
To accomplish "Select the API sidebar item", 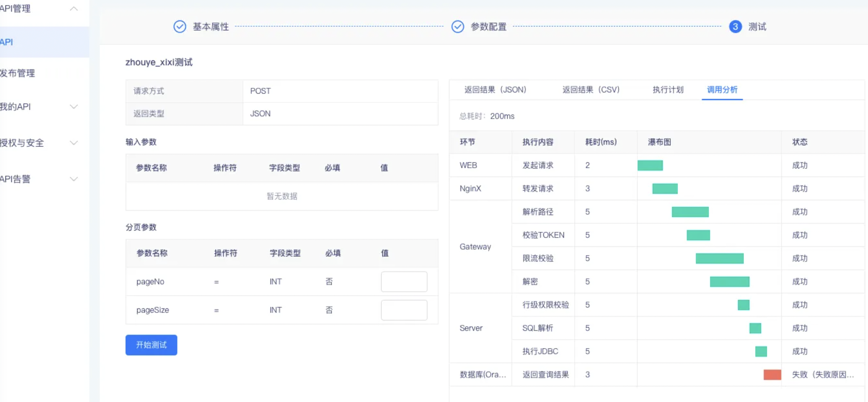I will (x=45, y=42).
